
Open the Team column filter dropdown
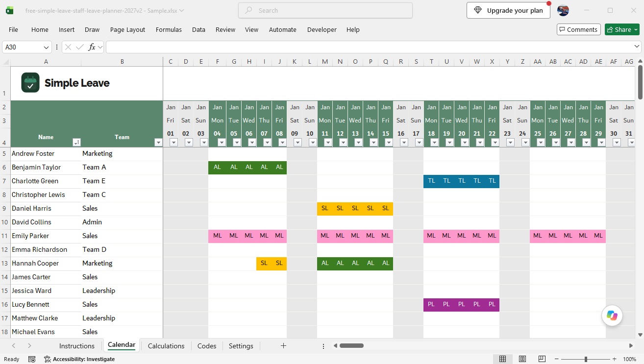pos(158,143)
